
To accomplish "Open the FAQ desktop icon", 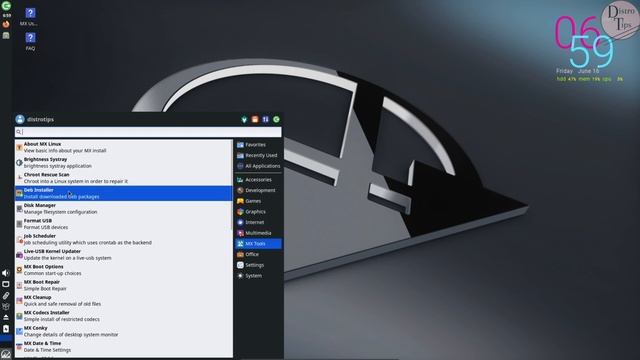I will tap(30, 41).
